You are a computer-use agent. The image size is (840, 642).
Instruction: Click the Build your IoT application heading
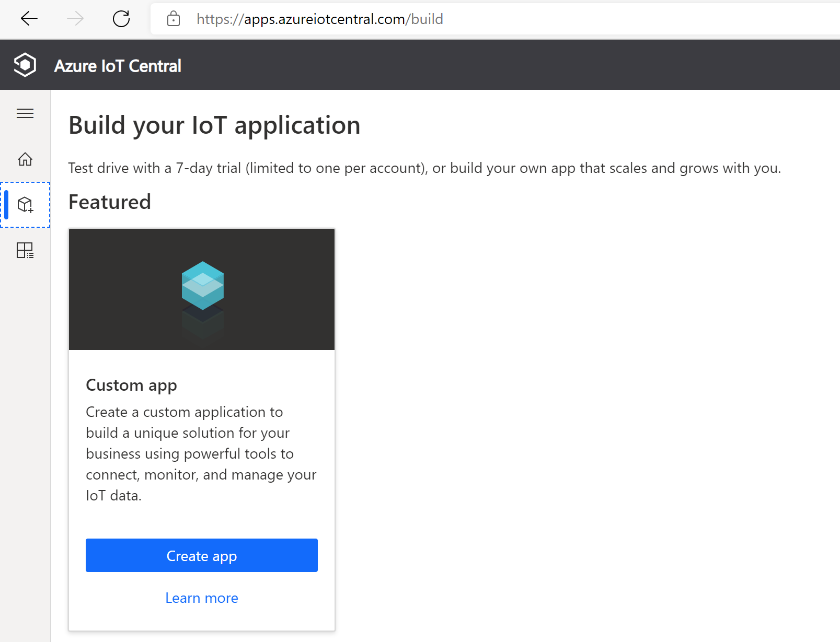click(x=214, y=125)
